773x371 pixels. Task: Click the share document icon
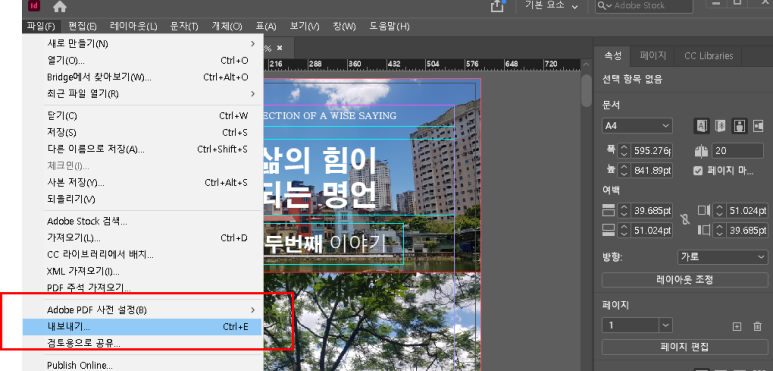coord(497,6)
